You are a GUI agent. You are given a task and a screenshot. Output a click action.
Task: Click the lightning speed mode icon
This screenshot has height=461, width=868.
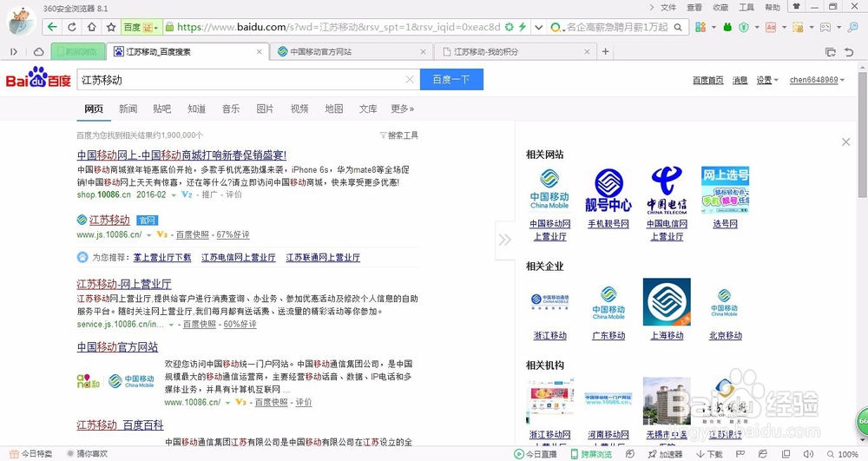point(522,27)
